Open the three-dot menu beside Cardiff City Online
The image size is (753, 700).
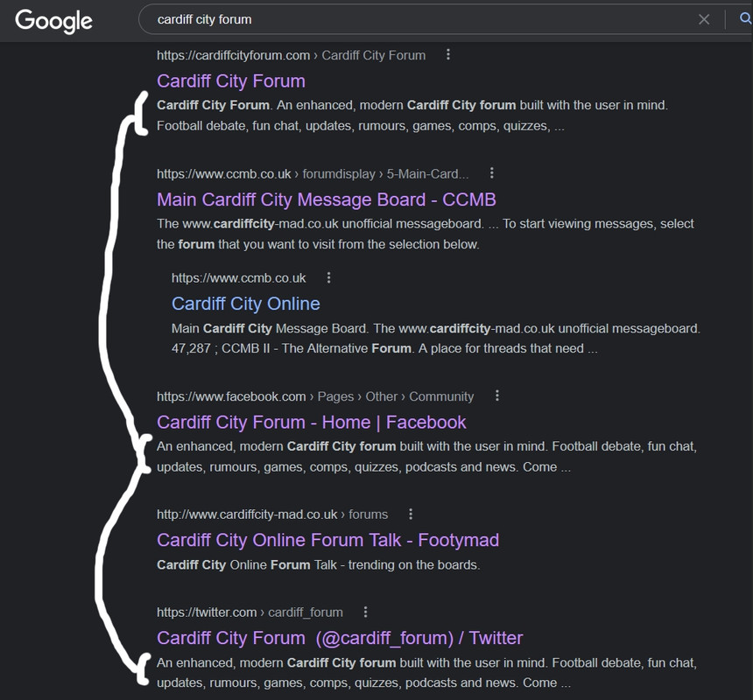coord(329,276)
